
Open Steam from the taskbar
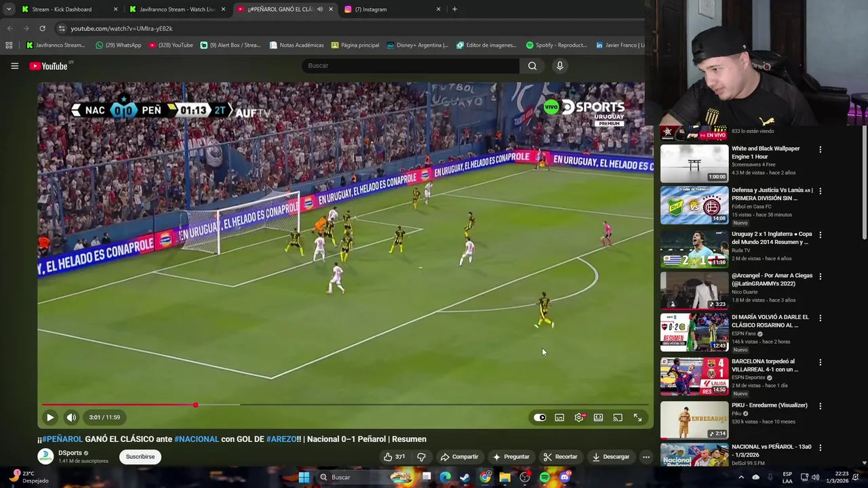(x=465, y=477)
